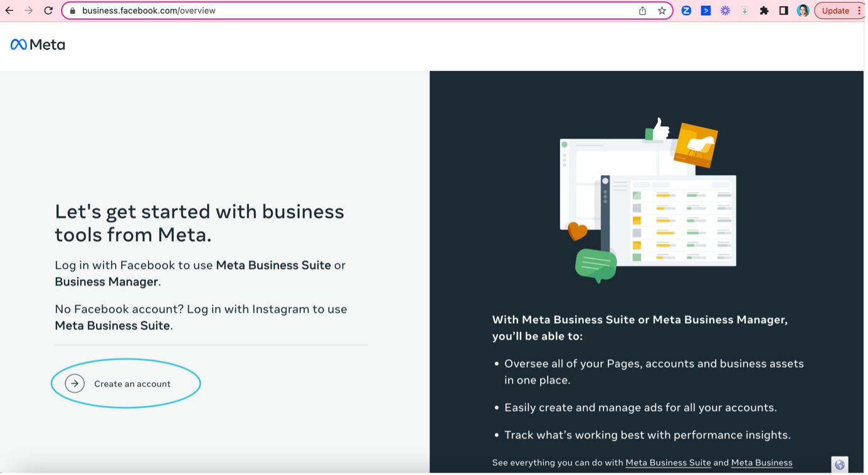Click the browser back arrow
The image size is (868, 475).
pos(9,11)
